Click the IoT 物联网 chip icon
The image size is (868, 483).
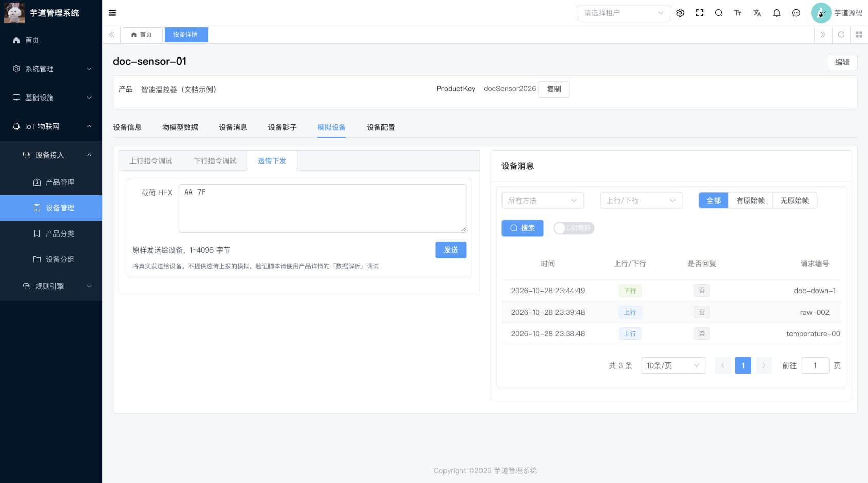16,126
